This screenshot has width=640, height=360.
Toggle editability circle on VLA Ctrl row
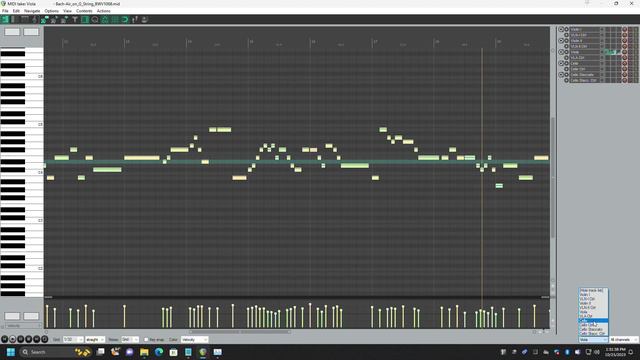pyautogui.click(x=566, y=58)
